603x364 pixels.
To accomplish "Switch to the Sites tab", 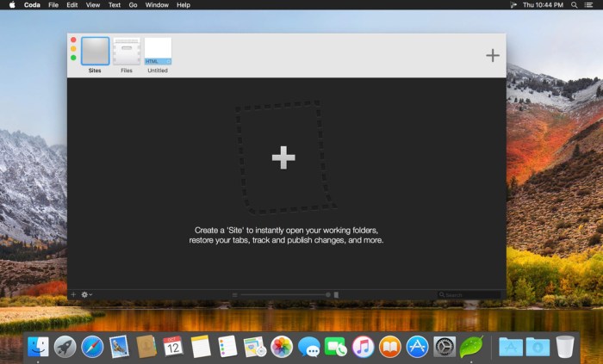I will coord(95,53).
